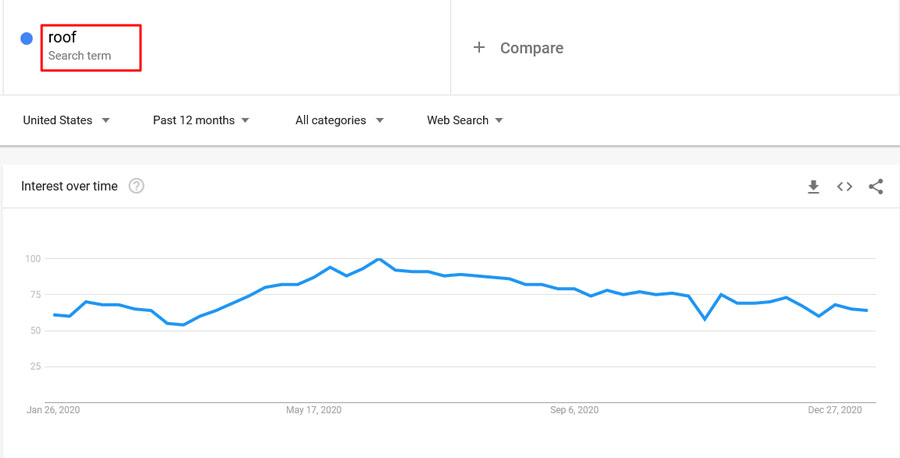
Task: Select the chart line's peak at 100
Action: click(379, 259)
